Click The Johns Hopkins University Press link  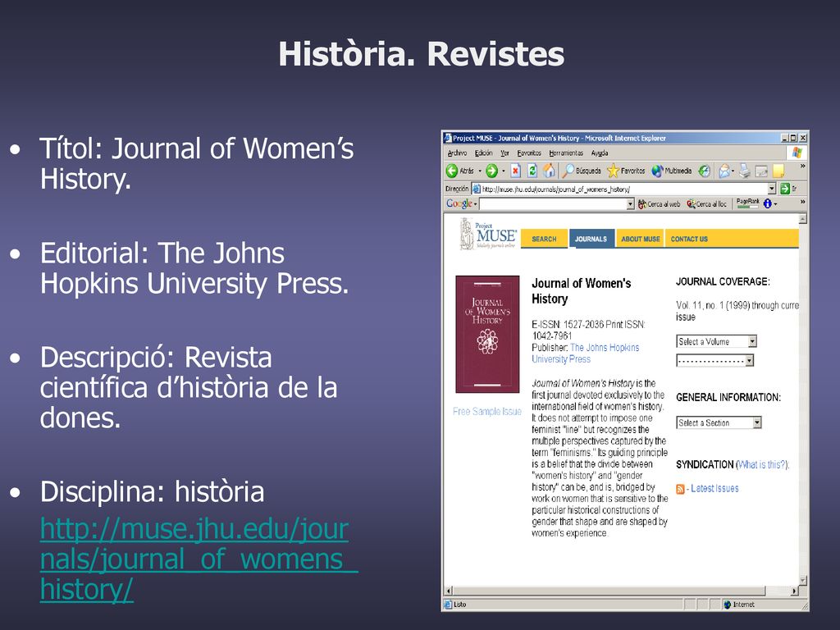[x=586, y=354]
